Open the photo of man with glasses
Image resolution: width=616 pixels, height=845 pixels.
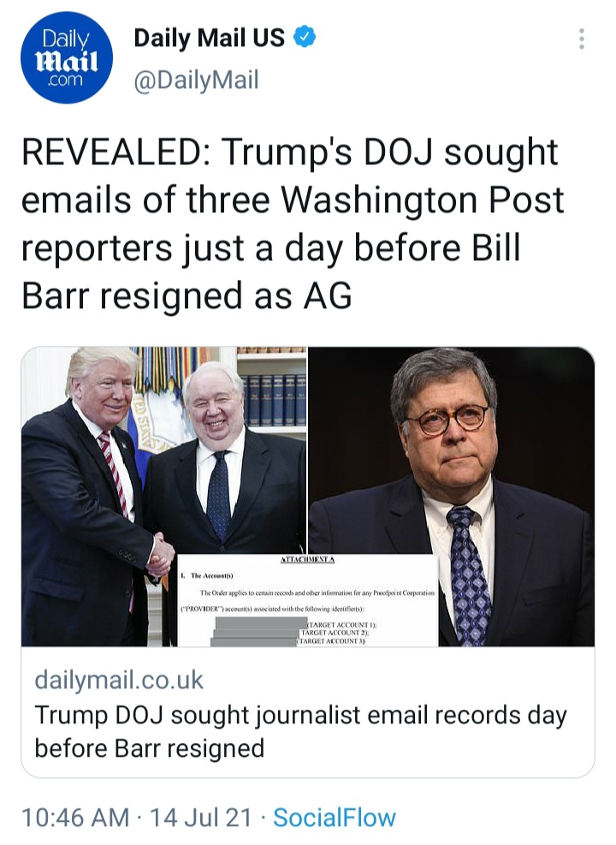[x=451, y=496]
